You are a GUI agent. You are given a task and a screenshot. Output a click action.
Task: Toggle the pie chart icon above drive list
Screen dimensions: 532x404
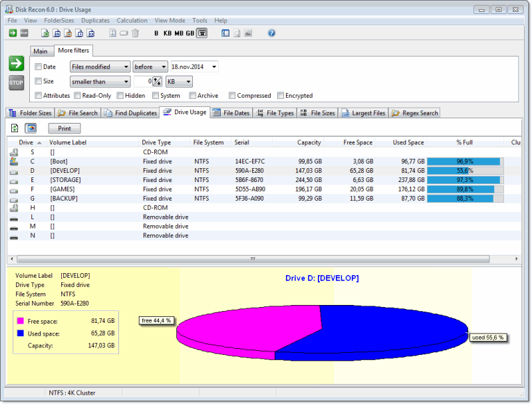coord(31,128)
